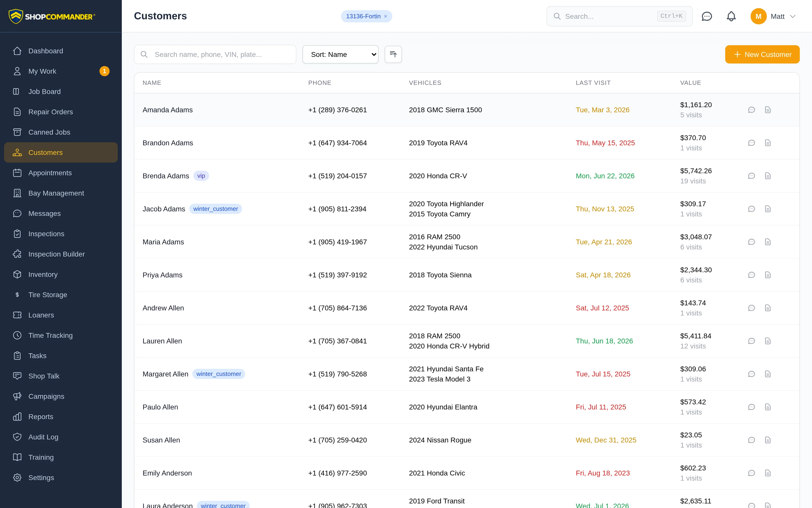Click the vip tag on Brenda Adams
The width and height of the screenshot is (812, 508).
click(201, 176)
